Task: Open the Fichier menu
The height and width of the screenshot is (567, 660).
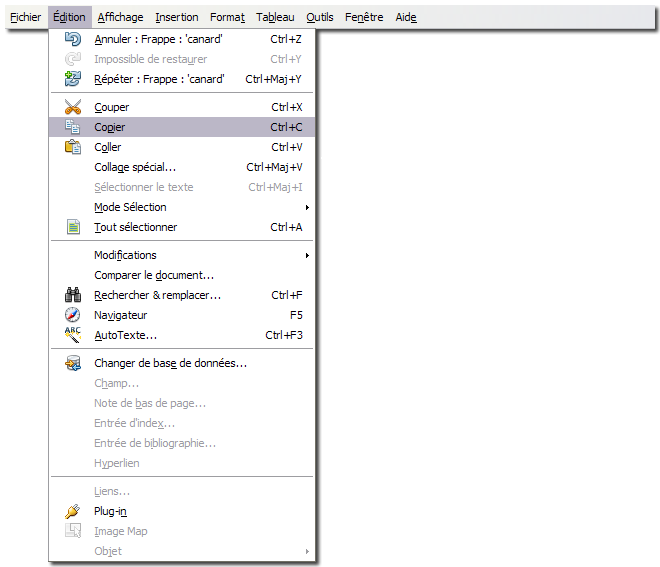Action: pyautogui.click(x=26, y=17)
